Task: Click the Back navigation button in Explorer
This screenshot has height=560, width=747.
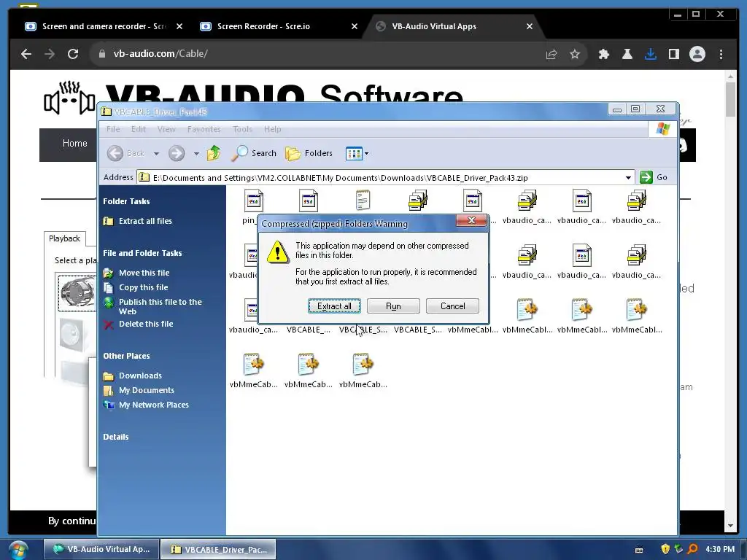Action: (x=125, y=153)
